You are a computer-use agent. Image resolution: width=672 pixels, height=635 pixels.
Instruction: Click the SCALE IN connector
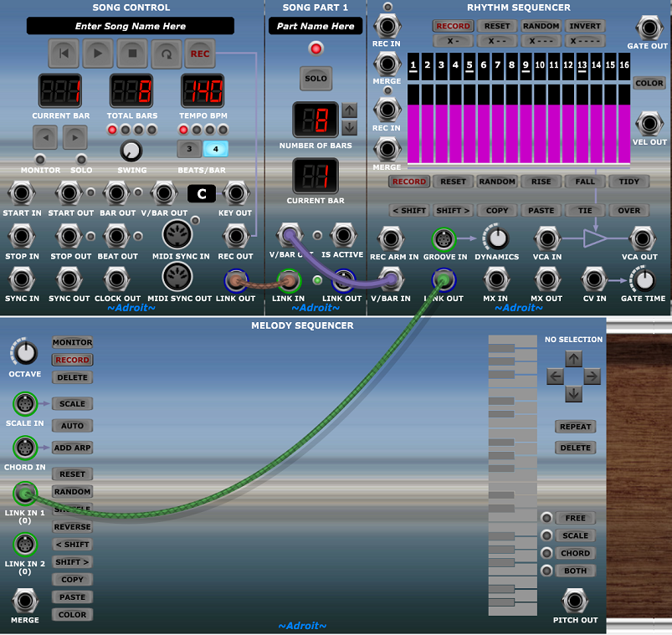coord(25,403)
